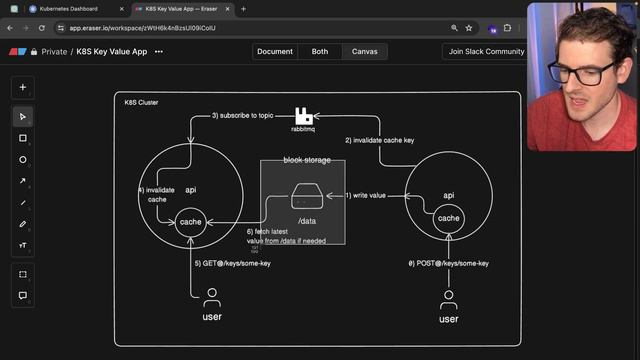Select the comment tool
The height and width of the screenshot is (360, 640).
23,296
